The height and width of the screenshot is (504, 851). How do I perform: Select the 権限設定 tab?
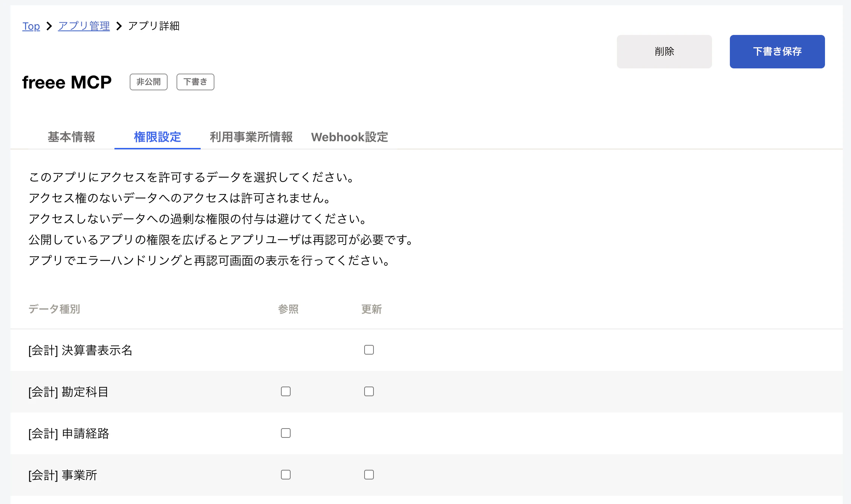coord(157,137)
